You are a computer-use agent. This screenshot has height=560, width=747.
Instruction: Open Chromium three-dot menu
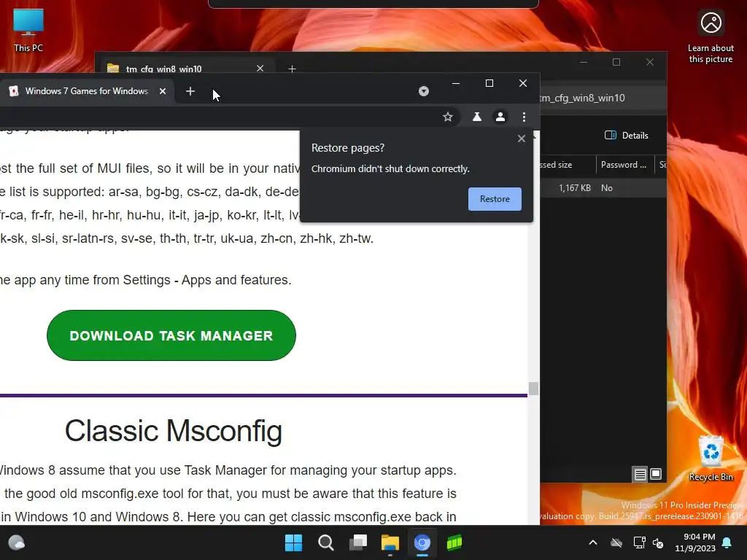tap(524, 117)
